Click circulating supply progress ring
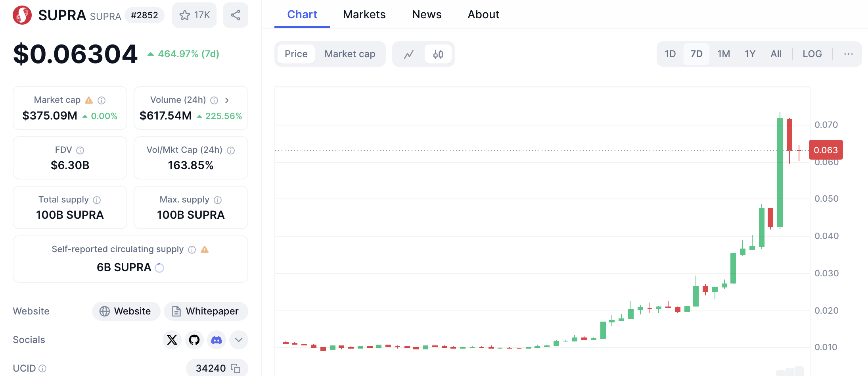This screenshot has width=868, height=376. click(159, 268)
